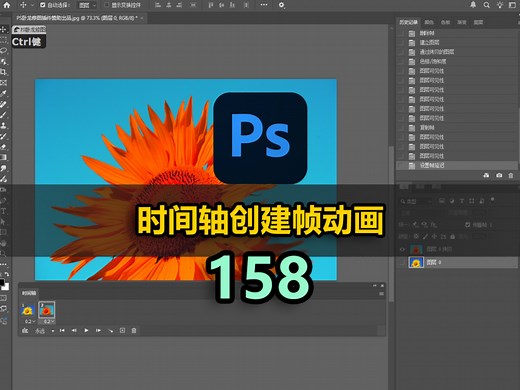The width and height of the screenshot is (520, 390).
Task: Duplicate the selected animation frame
Action: pyautogui.click(x=122, y=330)
